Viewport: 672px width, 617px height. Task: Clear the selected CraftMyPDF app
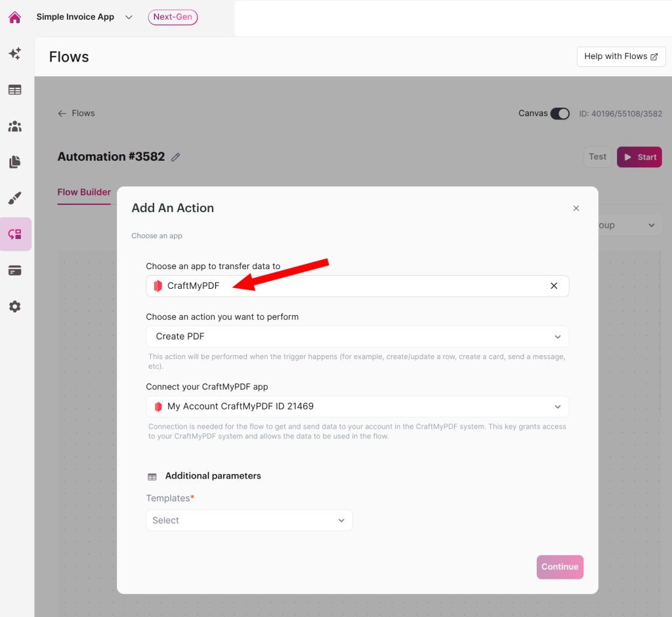click(x=554, y=286)
